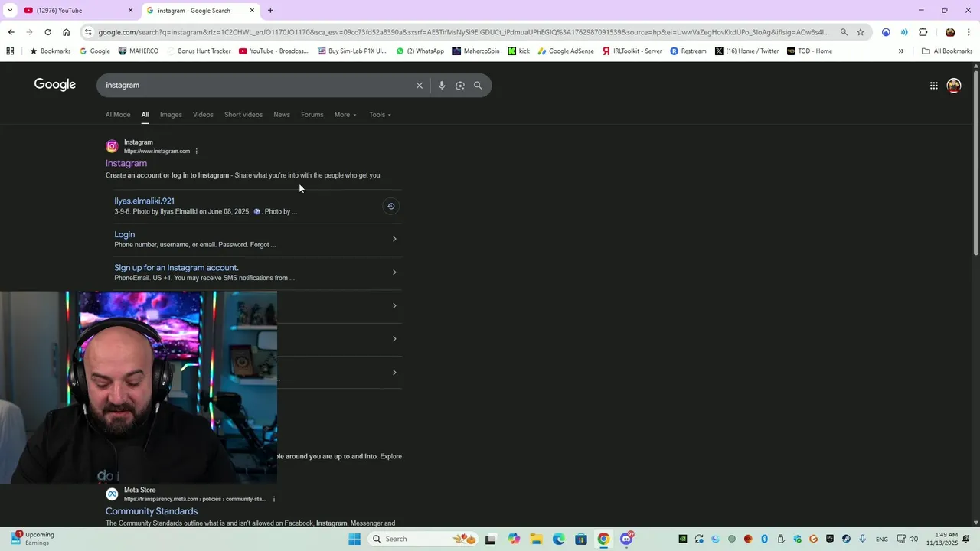The image size is (980, 551).
Task: Expand Sign up for an Instagram account chevron
Action: tap(394, 272)
